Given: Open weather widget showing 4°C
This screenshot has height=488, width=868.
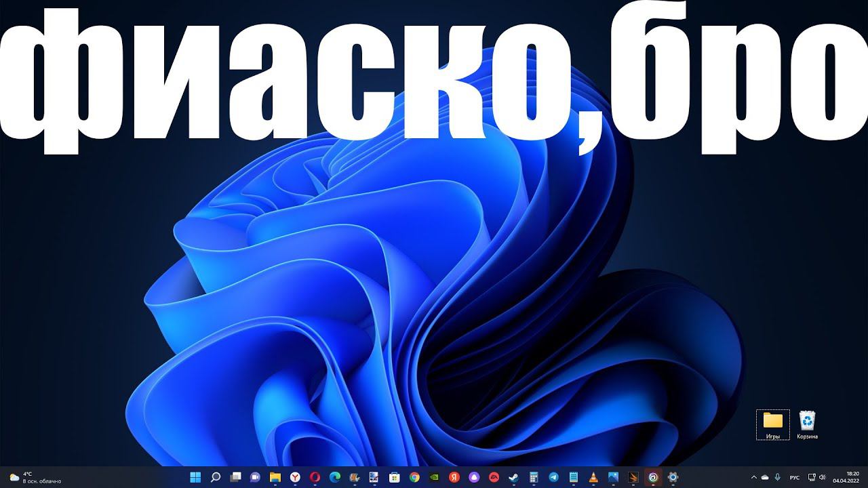Looking at the screenshot, I should coord(35,477).
